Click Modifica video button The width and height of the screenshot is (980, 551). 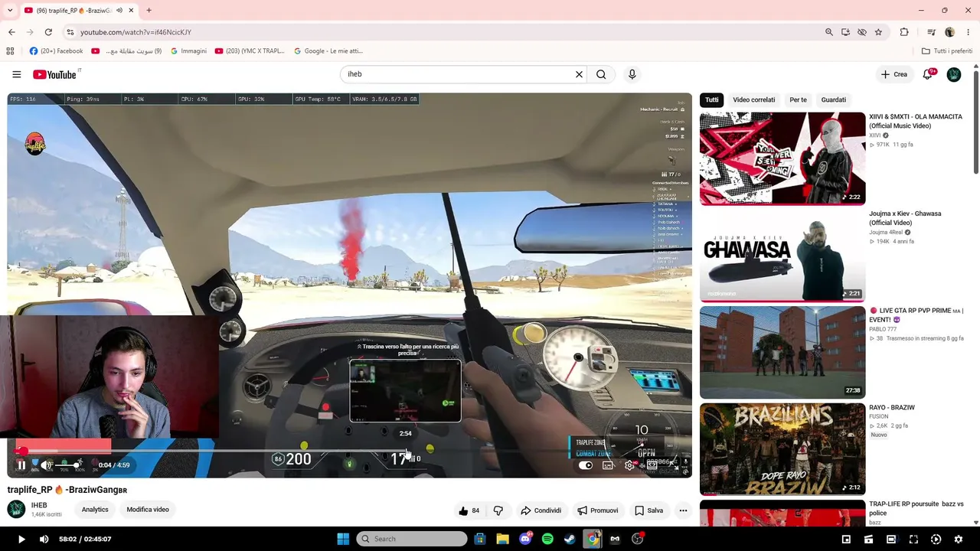(x=148, y=510)
